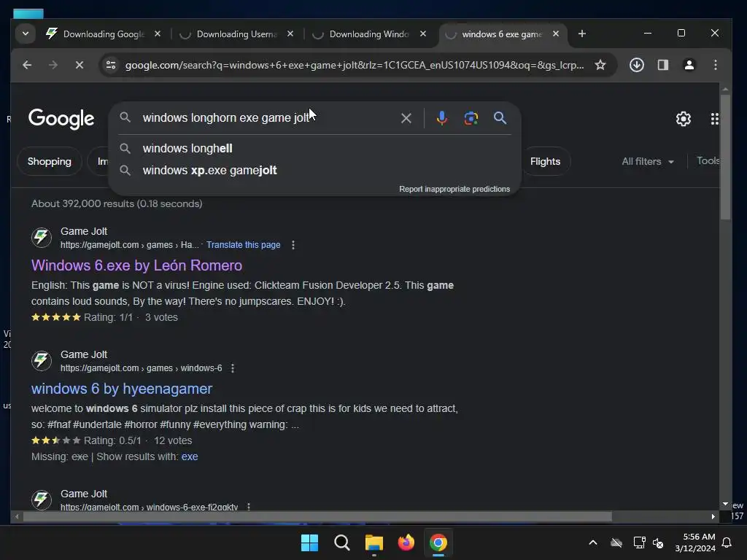Select the windows 6 exe game tab
Screen dimensions: 747x560
point(503,34)
